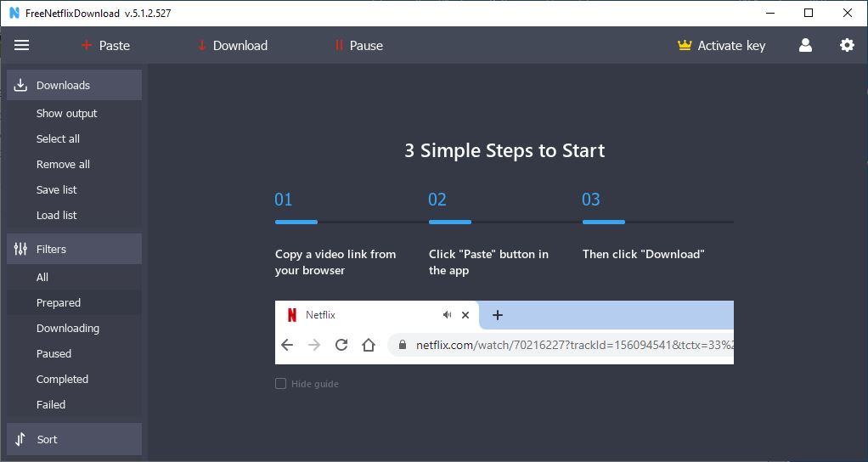Viewport: 868px width, 462px height.
Task: Select the All filter
Action: [x=42, y=277]
